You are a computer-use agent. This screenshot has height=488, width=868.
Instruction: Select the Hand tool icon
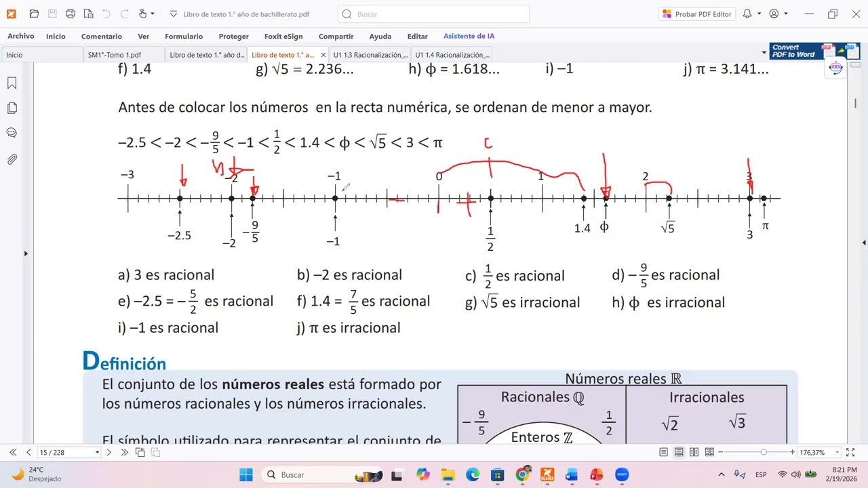tap(142, 14)
